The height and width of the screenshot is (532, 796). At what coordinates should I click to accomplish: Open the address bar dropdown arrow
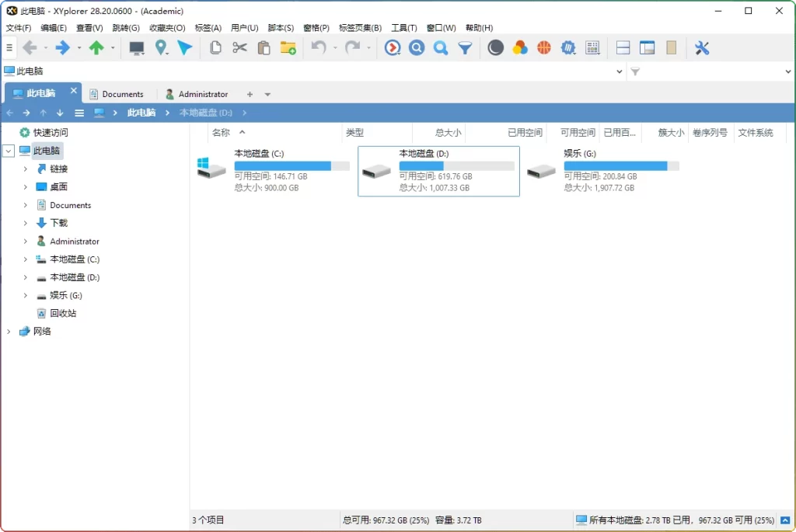coord(620,70)
